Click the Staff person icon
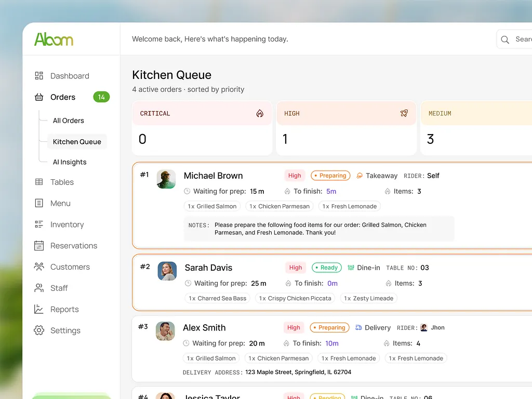Viewport: 532px width, 399px height. [x=39, y=288]
